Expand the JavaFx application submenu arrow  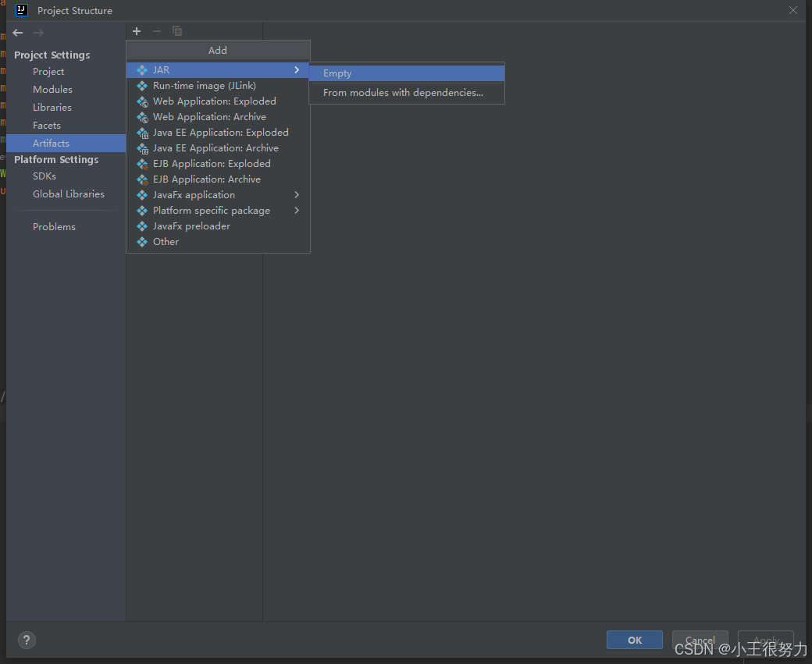297,194
